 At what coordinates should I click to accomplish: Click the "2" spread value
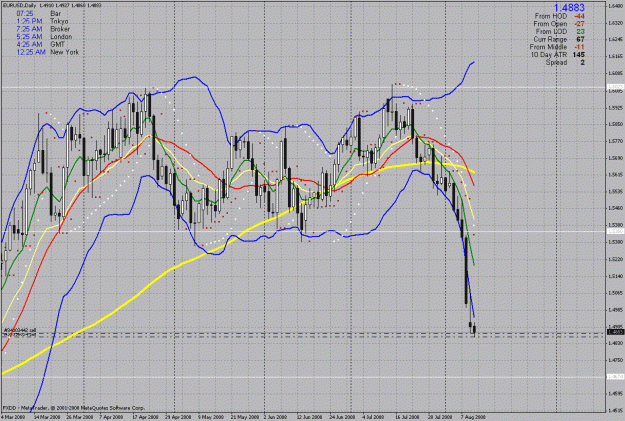click(x=582, y=63)
